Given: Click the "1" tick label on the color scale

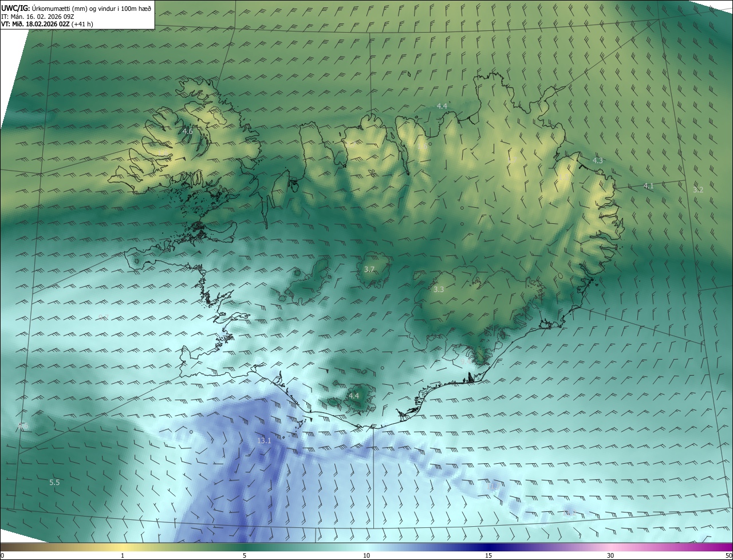Looking at the screenshot, I should tap(123, 555).
